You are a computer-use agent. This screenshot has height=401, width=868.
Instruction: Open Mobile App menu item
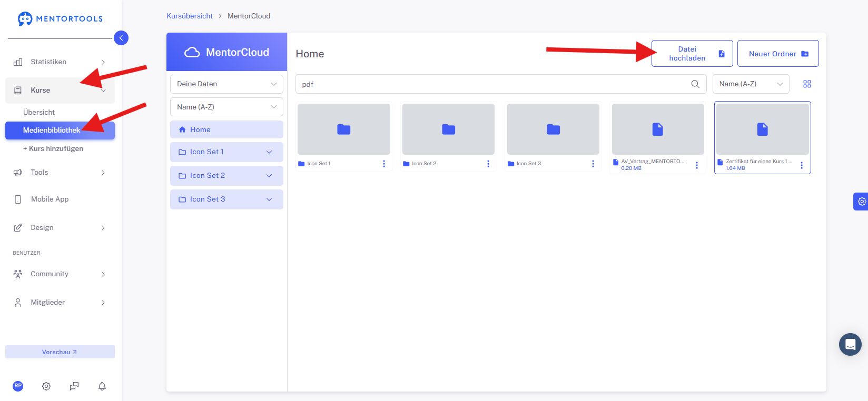click(x=50, y=199)
